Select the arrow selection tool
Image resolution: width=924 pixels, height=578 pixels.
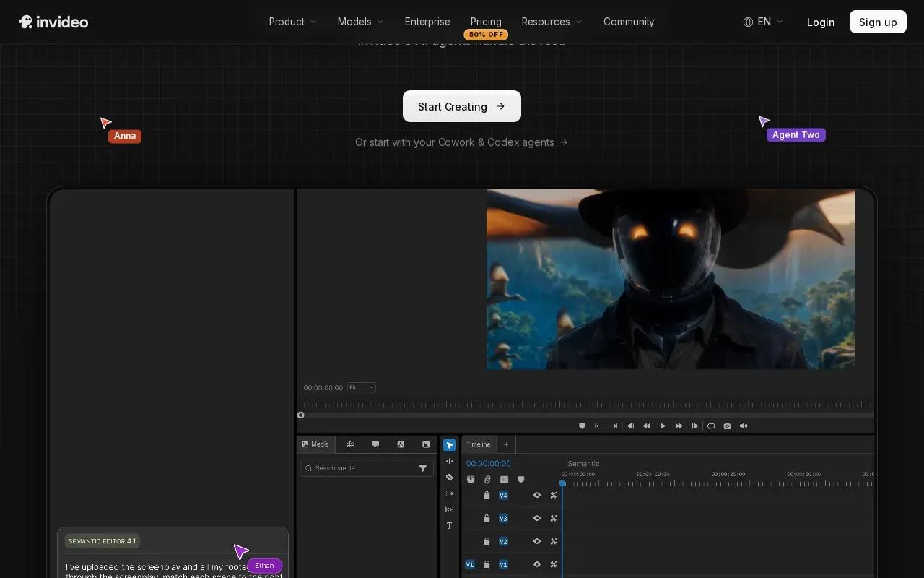449,445
